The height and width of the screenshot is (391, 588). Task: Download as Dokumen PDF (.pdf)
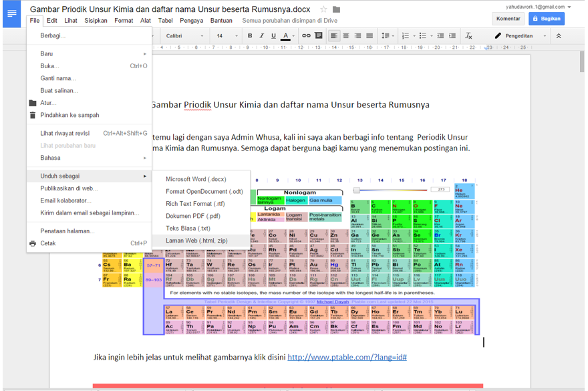pos(201,216)
